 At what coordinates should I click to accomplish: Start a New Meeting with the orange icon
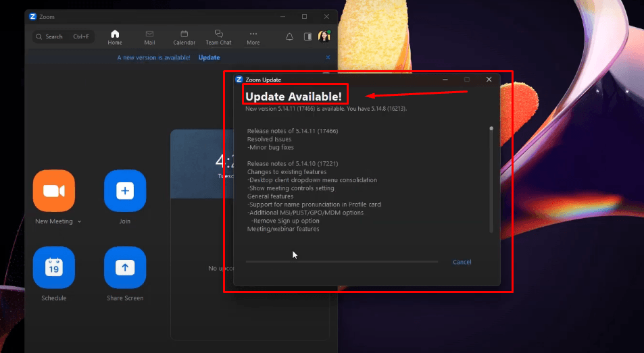tap(54, 190)
